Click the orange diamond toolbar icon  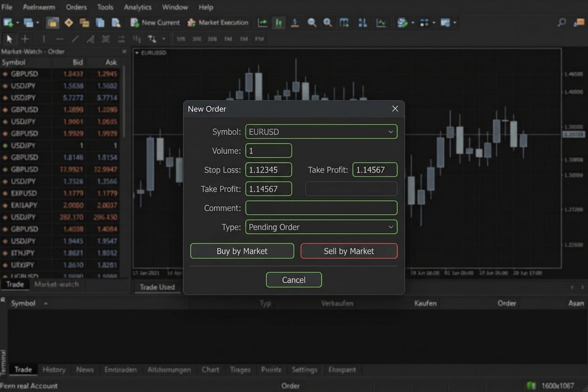69,23
